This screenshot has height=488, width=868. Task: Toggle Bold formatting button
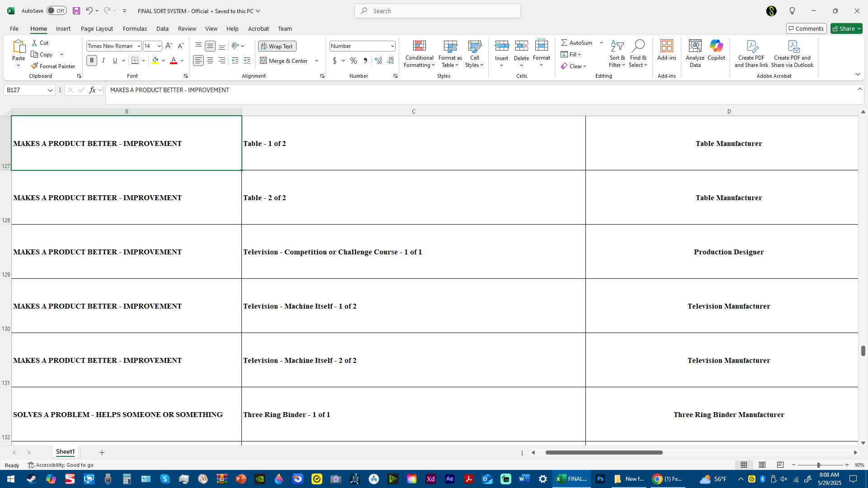92,61
